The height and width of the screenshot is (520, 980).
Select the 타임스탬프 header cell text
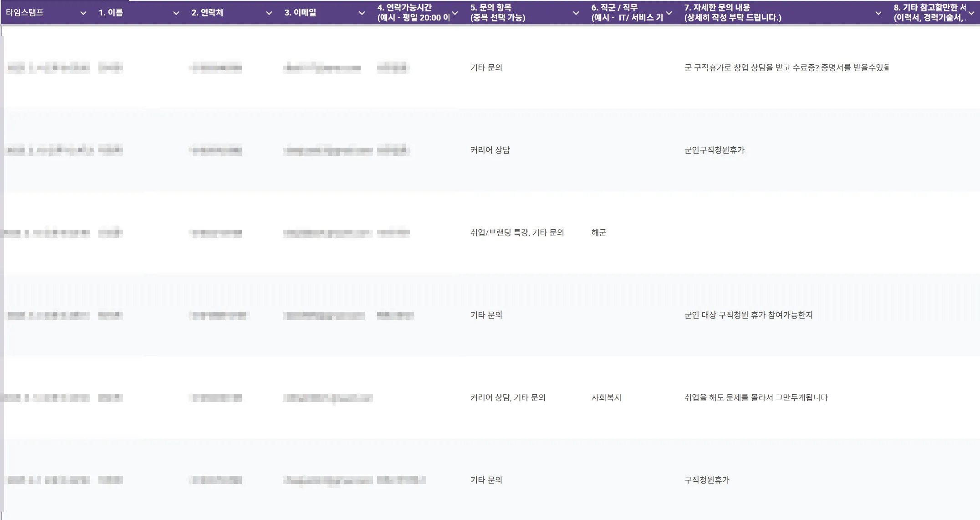pyautogui.click(x=25, y=13)
